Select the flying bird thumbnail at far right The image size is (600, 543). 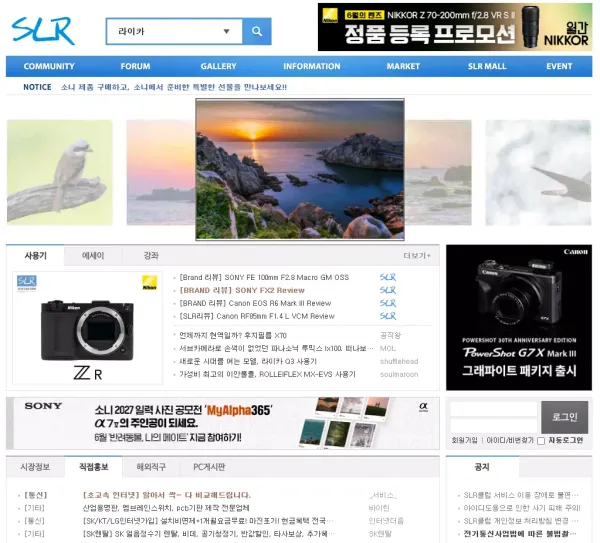[x=538, y=173]
